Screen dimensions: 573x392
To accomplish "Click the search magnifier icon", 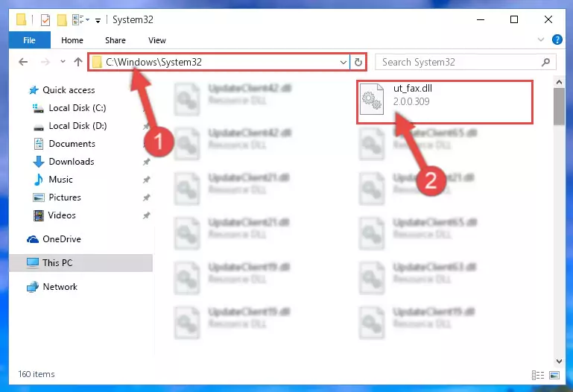I will (x=545, y=63).
